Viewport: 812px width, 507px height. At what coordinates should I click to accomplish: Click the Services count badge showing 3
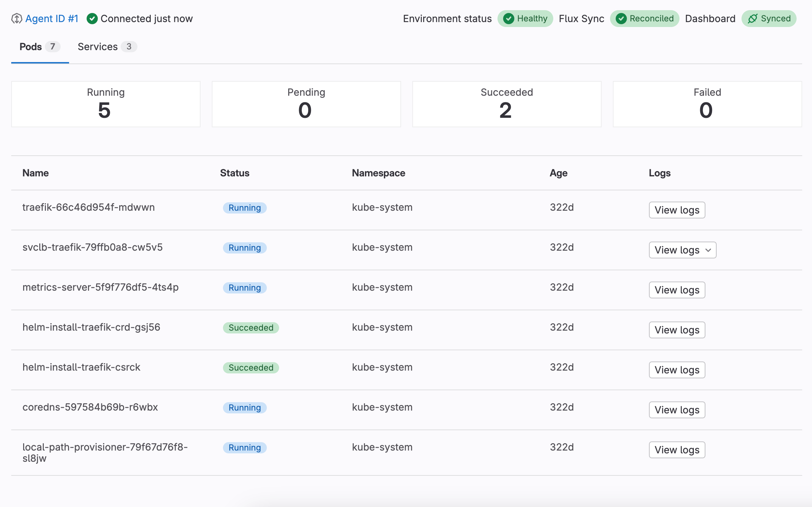(x=129, y=46)
